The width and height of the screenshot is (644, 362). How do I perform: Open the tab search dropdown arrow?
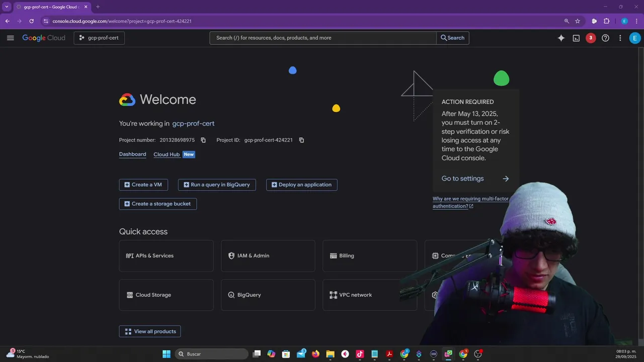tap(7, 7)
